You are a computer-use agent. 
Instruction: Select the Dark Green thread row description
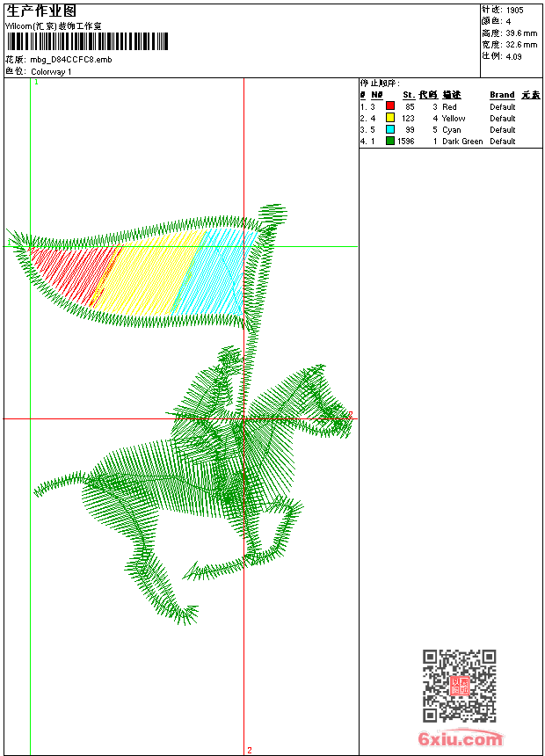(x=462, y=141)
